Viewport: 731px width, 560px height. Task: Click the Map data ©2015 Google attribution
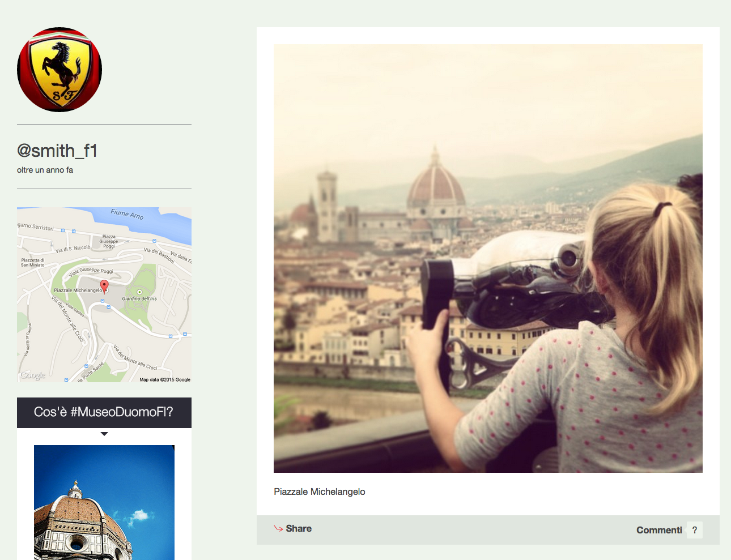click(165, 379)
